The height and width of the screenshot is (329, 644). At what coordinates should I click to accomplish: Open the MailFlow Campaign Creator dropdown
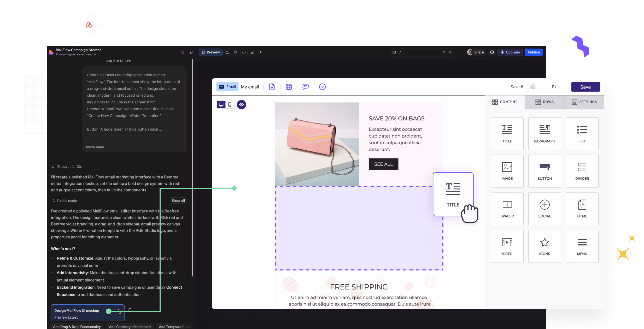pos(104,50)
